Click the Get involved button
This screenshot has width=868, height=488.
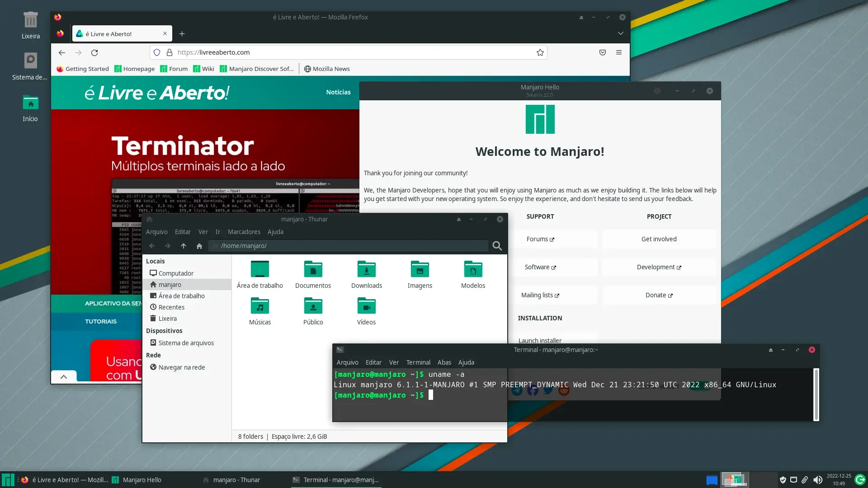click(x=659, y=239)
